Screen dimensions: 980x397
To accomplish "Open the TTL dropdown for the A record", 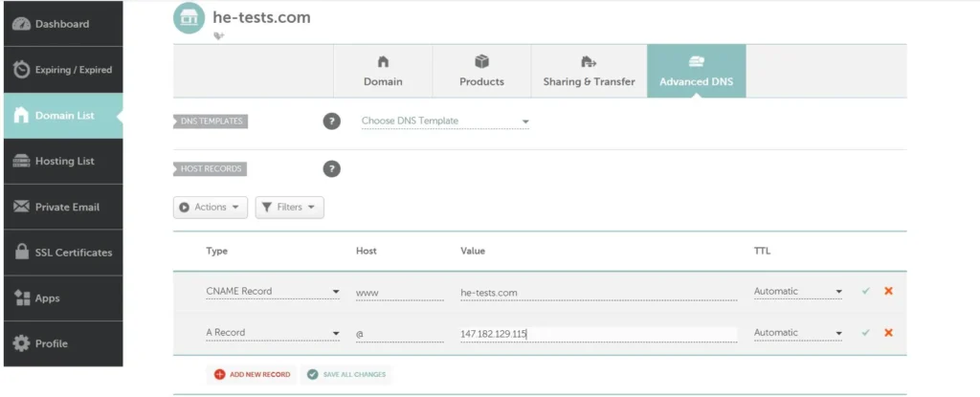I will pyautogui.click(x=798, y=333).
